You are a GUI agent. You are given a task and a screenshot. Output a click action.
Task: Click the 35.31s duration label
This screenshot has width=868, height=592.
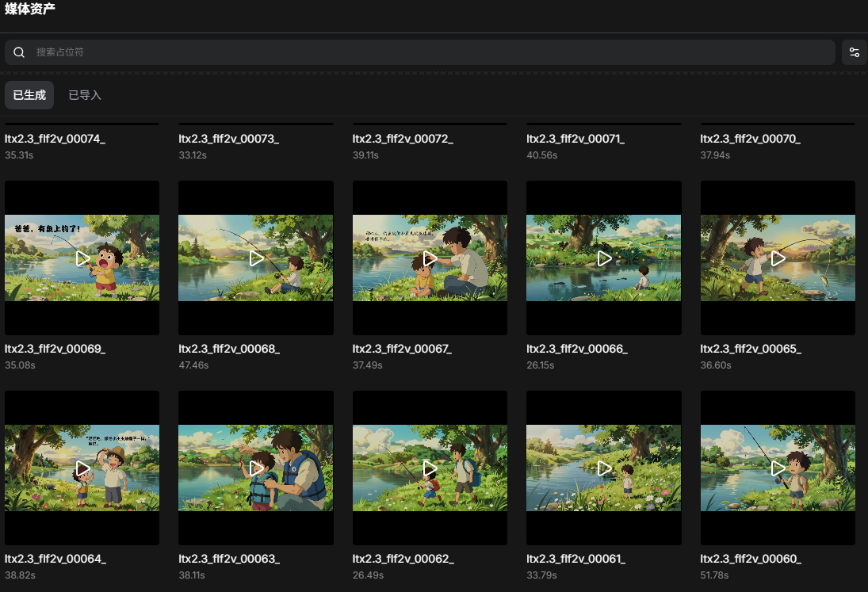19,155
